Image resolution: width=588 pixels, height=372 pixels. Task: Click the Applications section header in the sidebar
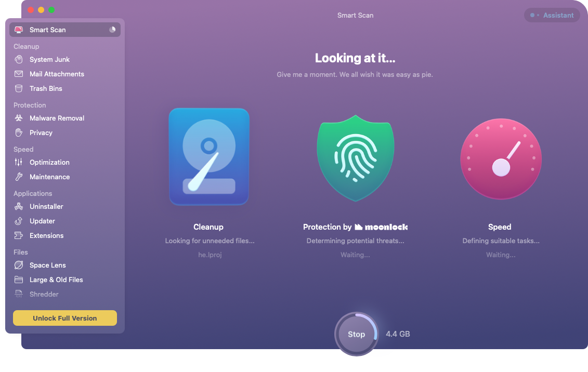click(33, 194)
